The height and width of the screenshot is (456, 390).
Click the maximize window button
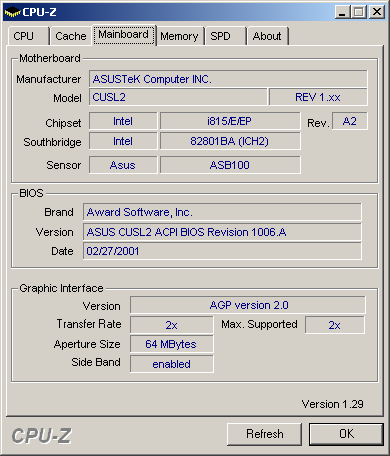pyautogui.click(x=359, y=12)
